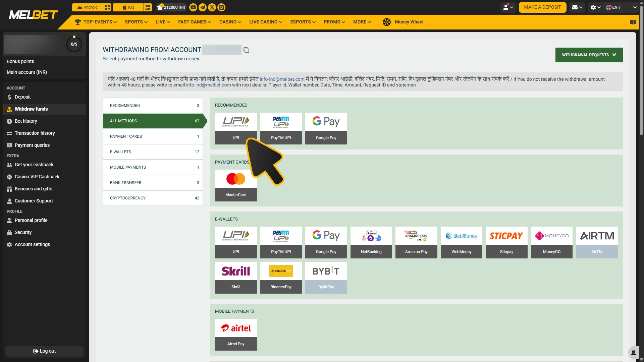
Task: Filter by the Bank Transfer category
Action: pos(153,183)
